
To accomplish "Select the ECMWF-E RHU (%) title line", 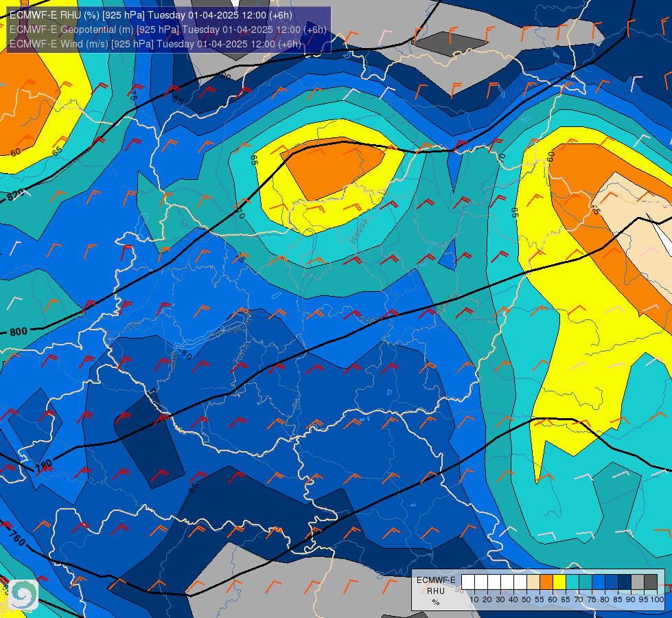I will 151,15.
